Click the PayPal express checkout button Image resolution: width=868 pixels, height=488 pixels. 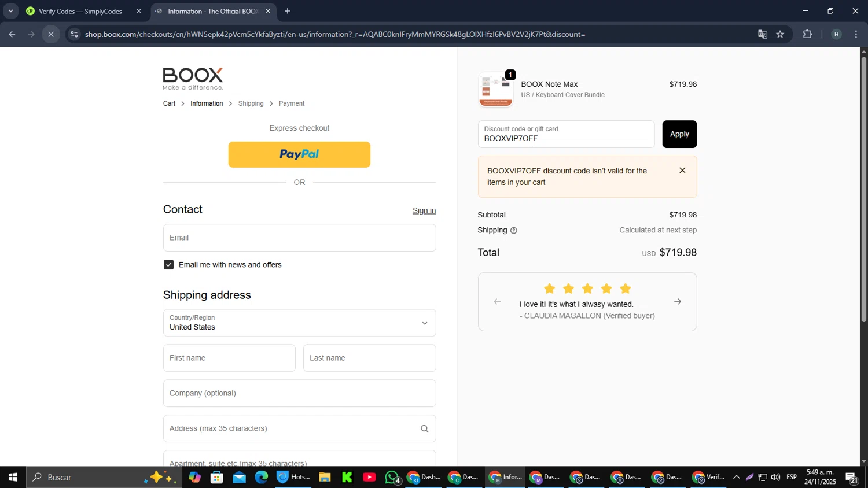(x=299, y=154)
